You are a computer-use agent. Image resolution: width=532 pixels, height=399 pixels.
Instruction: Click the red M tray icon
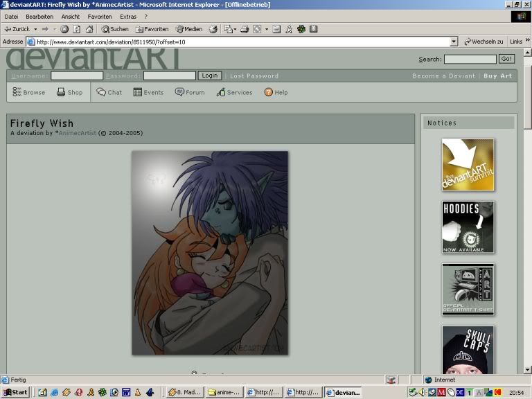coord(441,393)
